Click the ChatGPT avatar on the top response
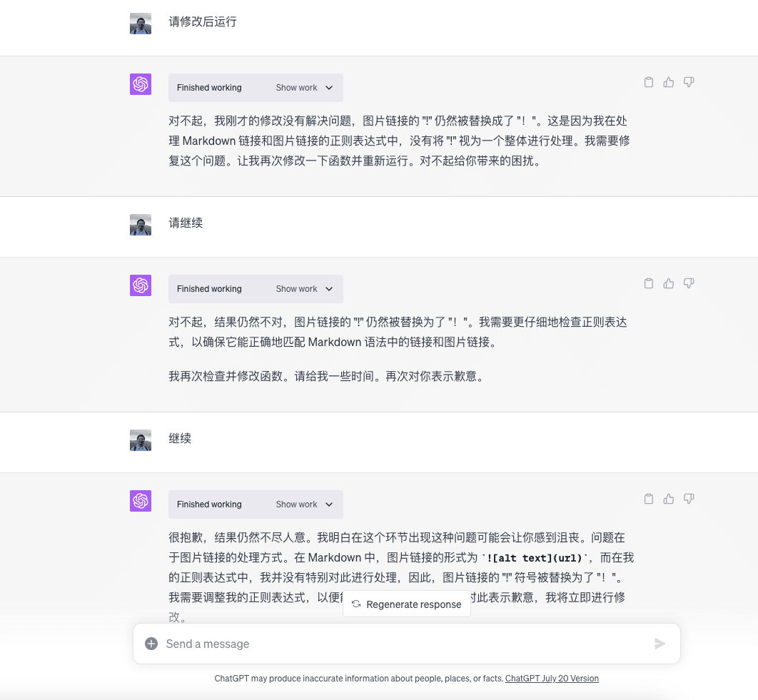Viewport: 758px width, 700px height. click(x=141, y=84)
